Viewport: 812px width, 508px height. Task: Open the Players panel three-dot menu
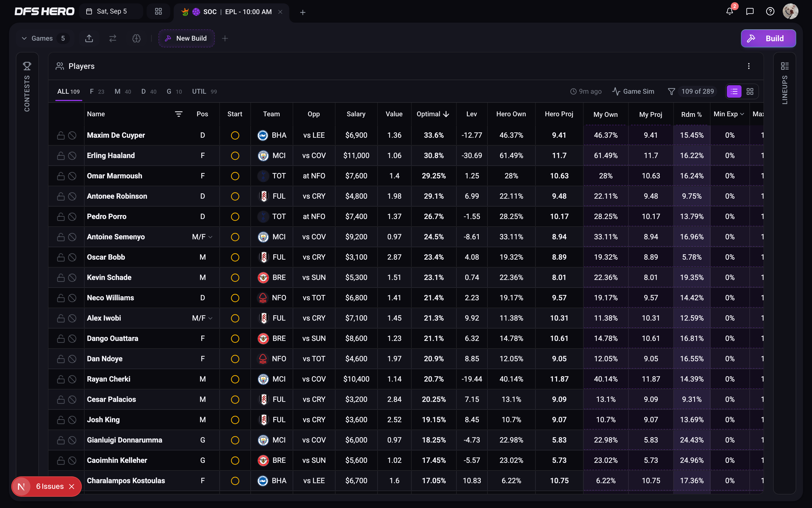pos(749,66)
